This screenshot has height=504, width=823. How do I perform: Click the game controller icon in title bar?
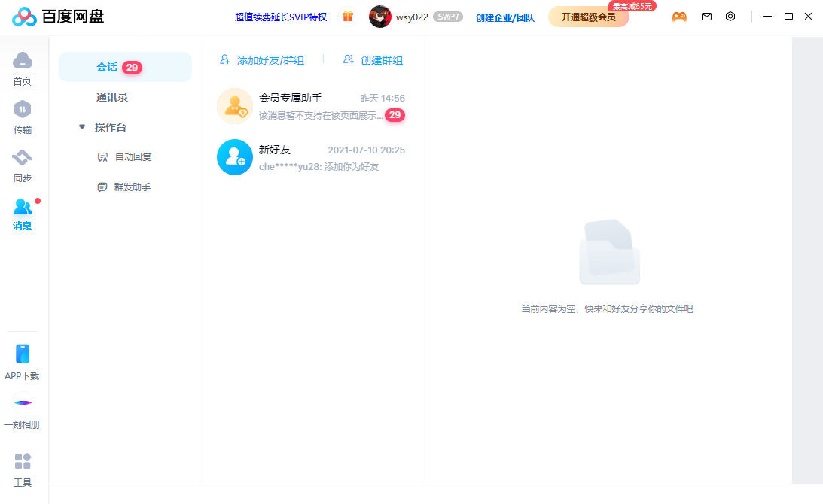679,16
